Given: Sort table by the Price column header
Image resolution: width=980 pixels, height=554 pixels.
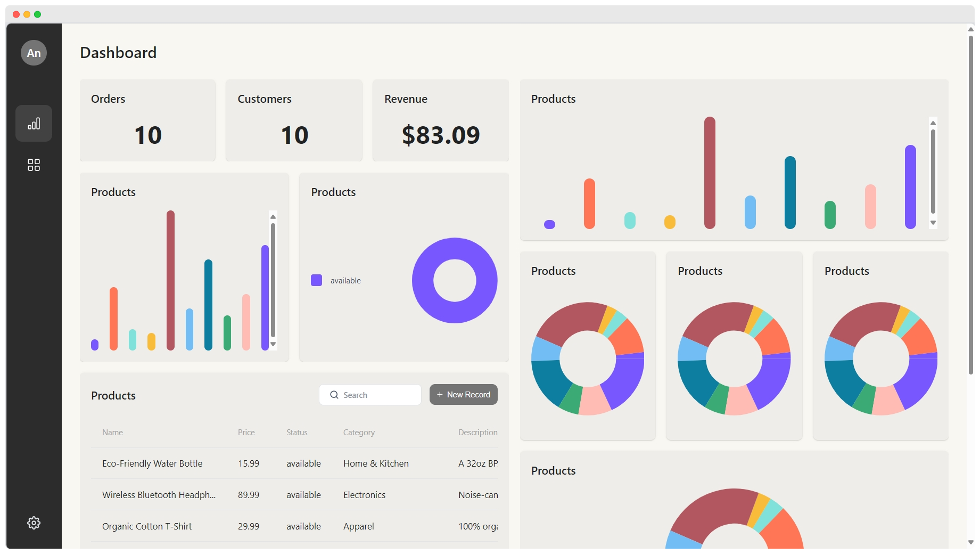Looking at the screenshot, I should [x=246, y=433].
